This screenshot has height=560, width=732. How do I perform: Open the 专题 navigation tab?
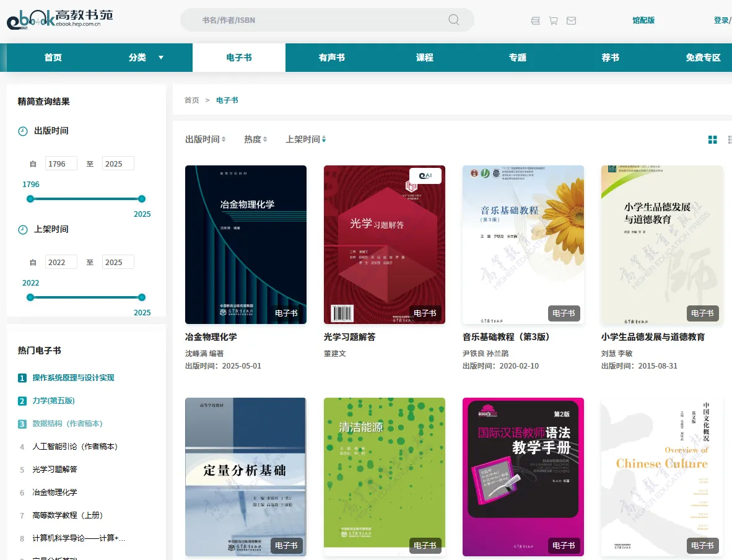(x=517, y=58)
